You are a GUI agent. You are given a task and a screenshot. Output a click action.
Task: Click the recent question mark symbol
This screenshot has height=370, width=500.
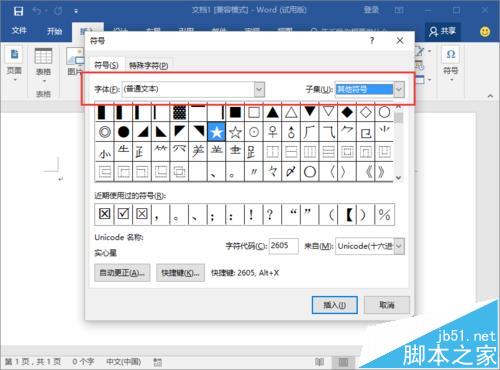[x=270, y=214]
